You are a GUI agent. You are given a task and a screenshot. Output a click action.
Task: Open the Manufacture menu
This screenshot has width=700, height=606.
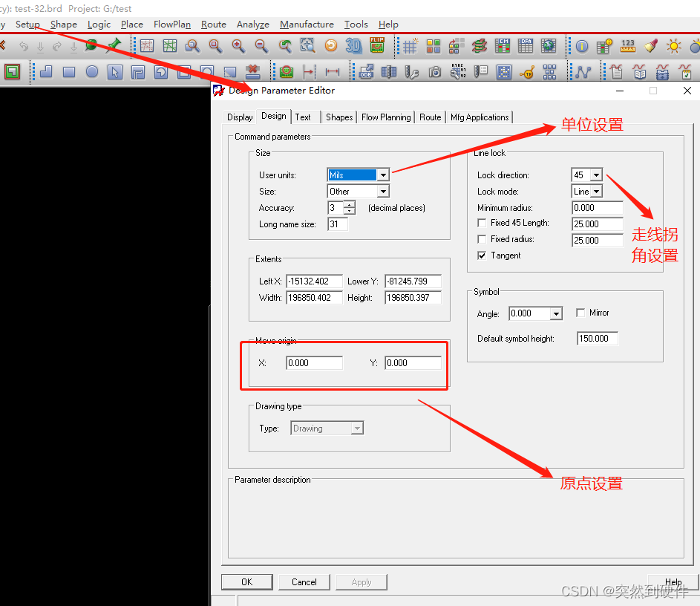pos(307,24)
